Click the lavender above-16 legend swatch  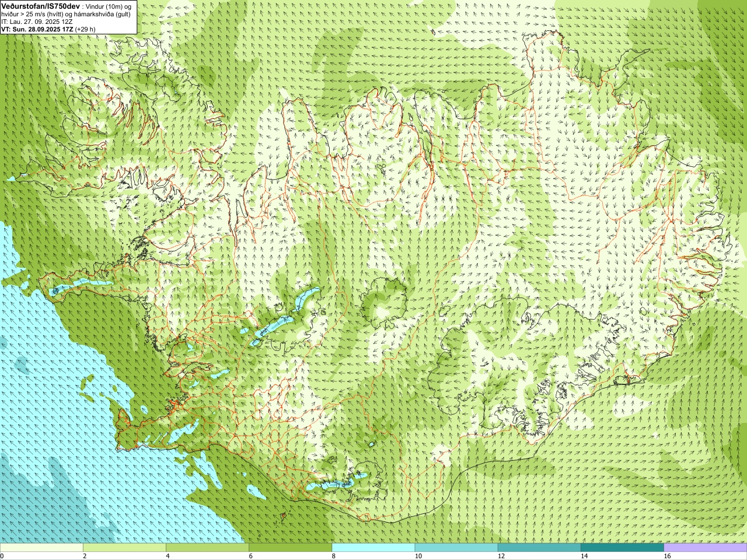[706, 548]
